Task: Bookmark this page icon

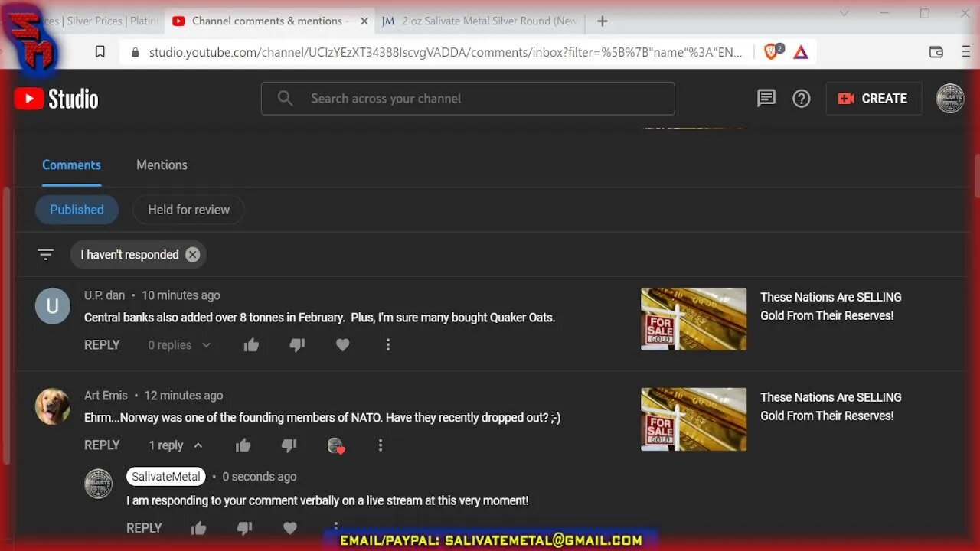Action: click(100, 52)
